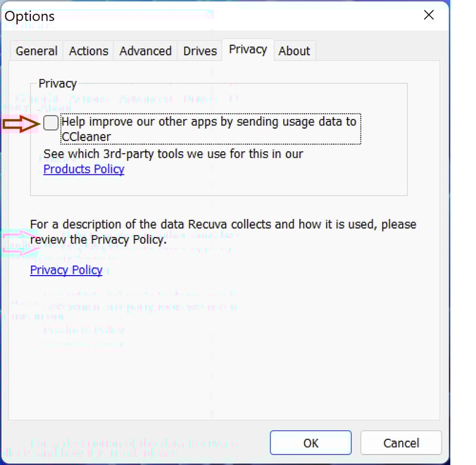Show the About tab
The width and height of the screenshot is (476, 465).
pyautogui.click(x=295, y=51)
